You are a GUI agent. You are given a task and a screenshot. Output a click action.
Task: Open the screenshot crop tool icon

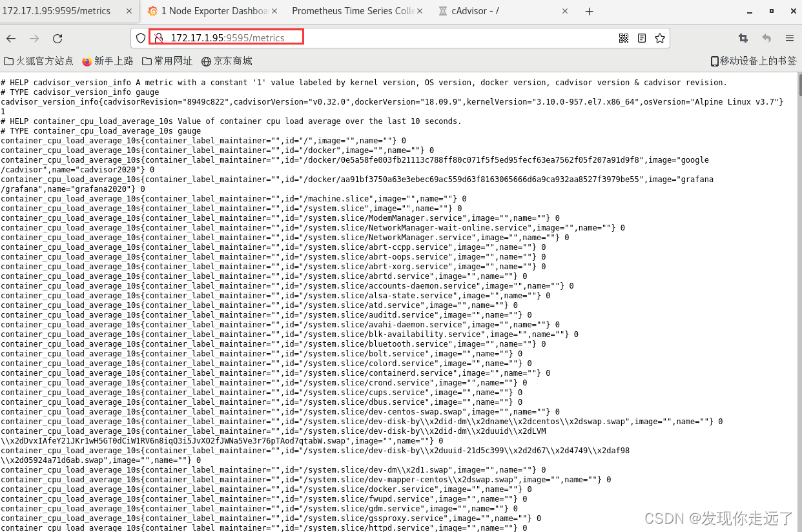click(743, 38)
